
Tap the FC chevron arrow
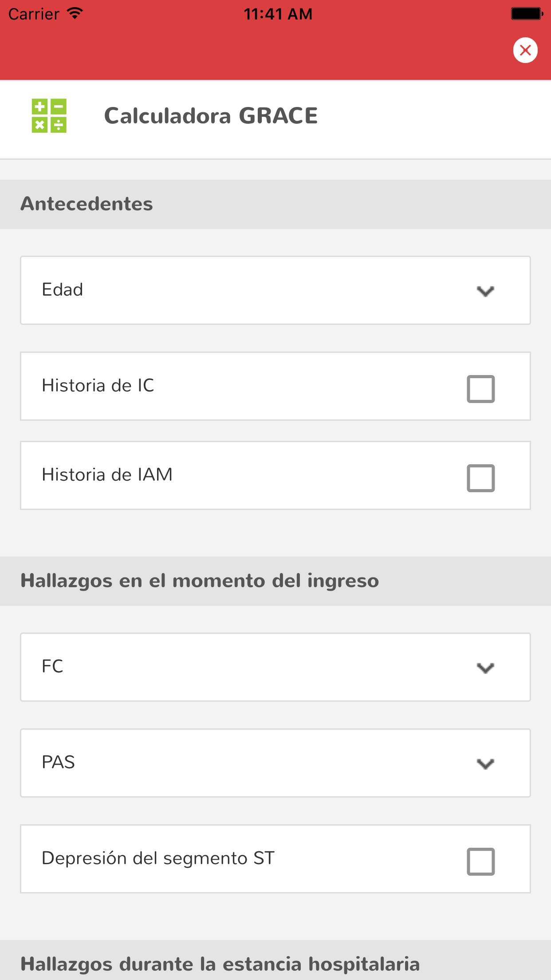tap(485, 668)
